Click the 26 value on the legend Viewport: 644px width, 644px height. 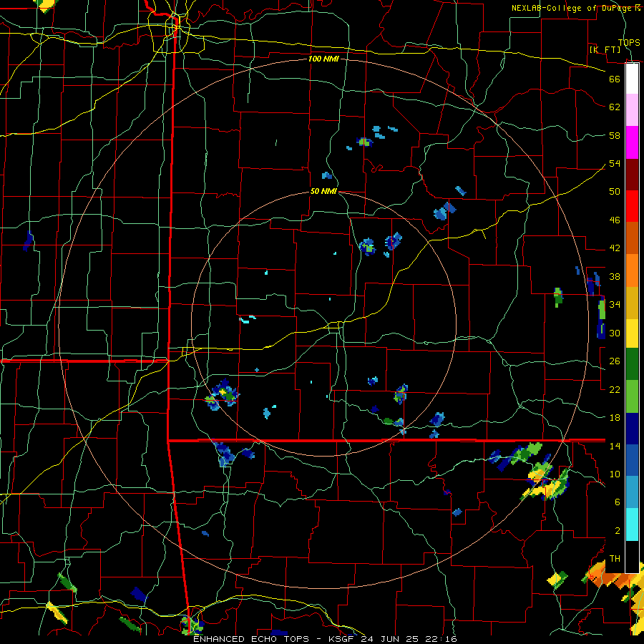(x=615, y=361)
